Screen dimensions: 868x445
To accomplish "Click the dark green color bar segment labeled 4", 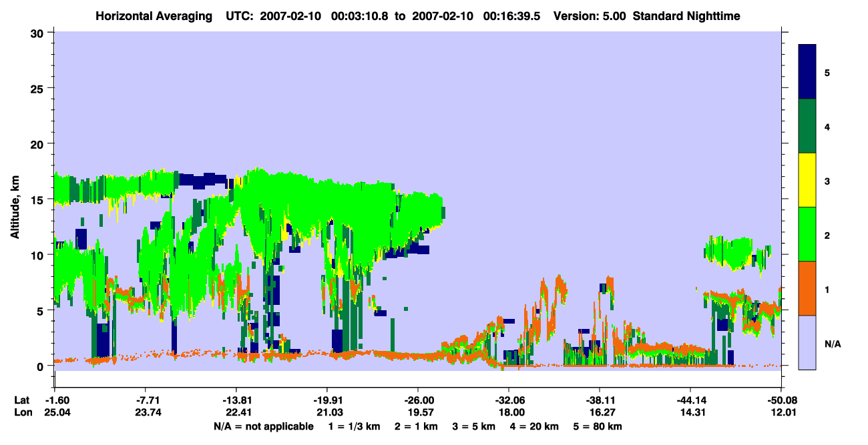I will coord(807,126).
